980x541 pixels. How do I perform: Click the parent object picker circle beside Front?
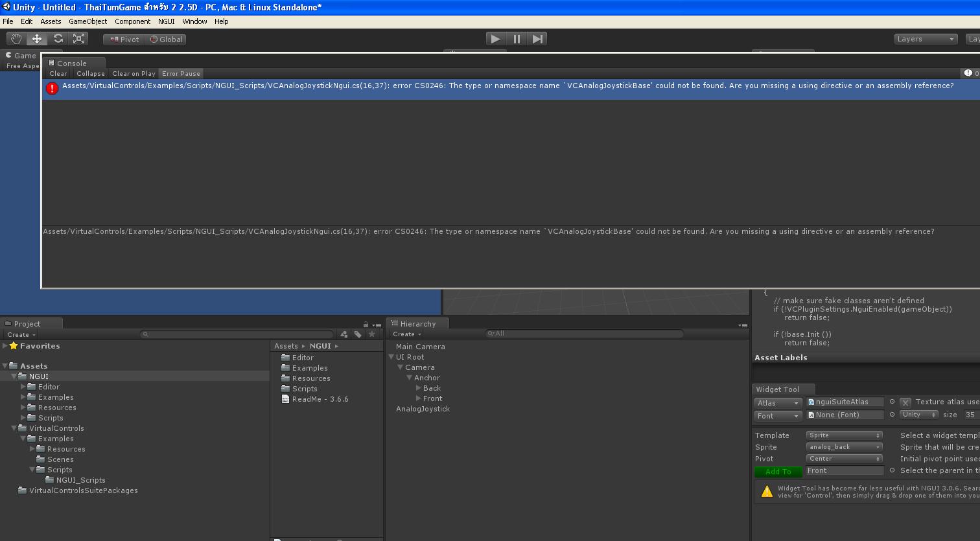click(892, 470)
